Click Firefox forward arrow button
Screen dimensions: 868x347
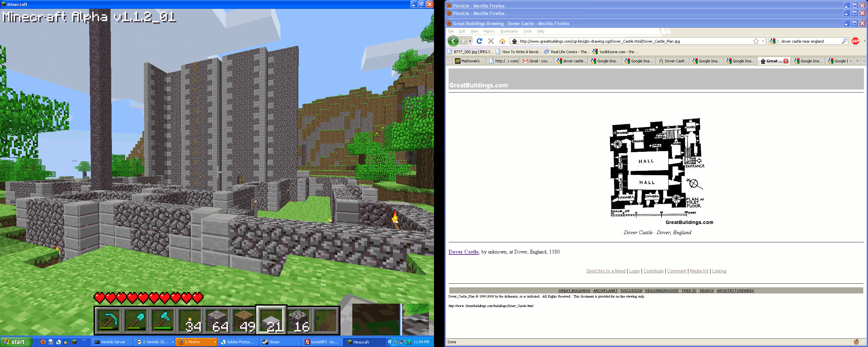pyautogui.click(x=463, y=41)
